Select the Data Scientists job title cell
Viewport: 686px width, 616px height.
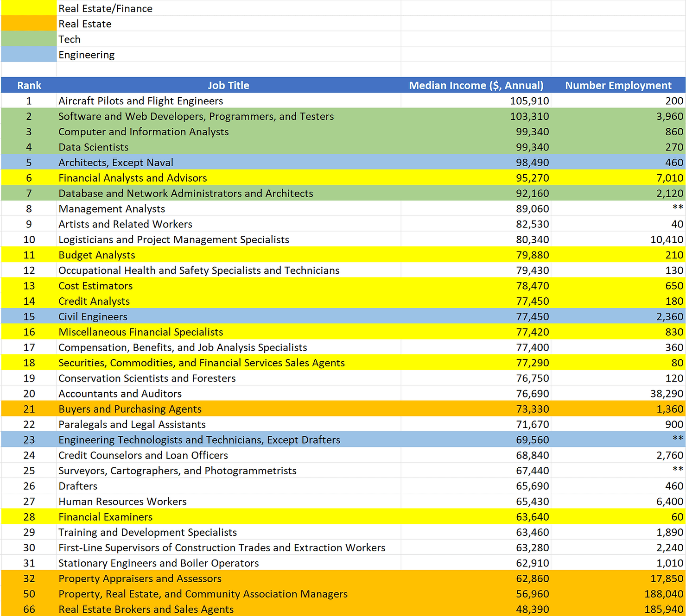tap(94, 147)
